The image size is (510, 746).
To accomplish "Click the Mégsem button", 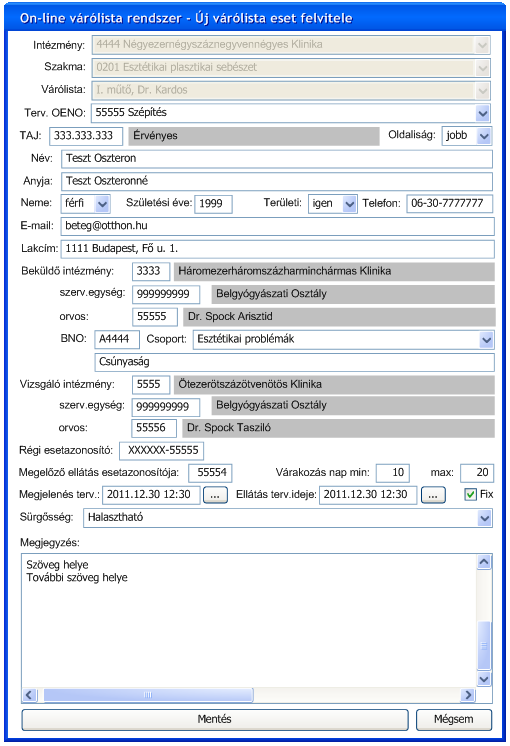I will [454, 719].
